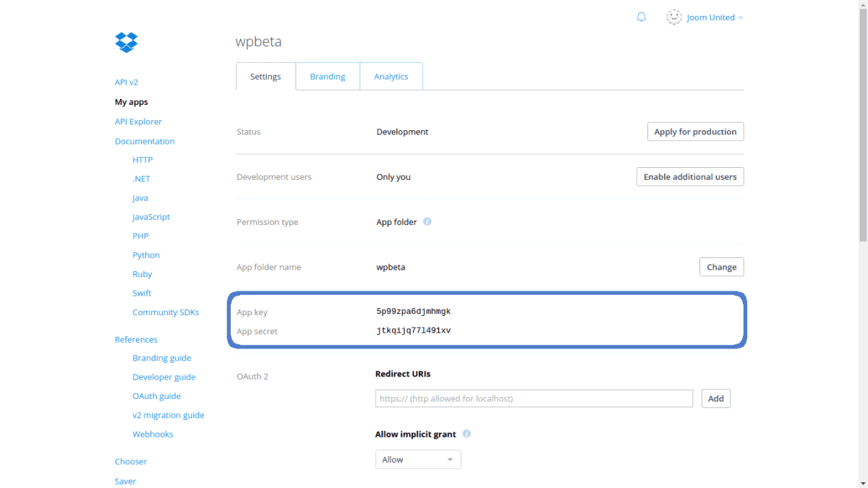Click the smiley account avatar icon
Screen dimensions: 868x488
click(x=674, y=17)
